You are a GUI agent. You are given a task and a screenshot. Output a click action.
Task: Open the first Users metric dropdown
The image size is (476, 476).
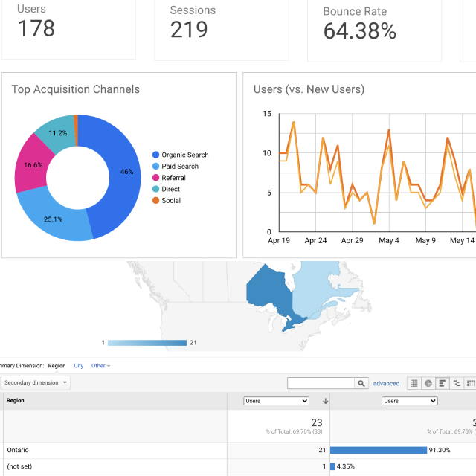[x=276, y=401]
